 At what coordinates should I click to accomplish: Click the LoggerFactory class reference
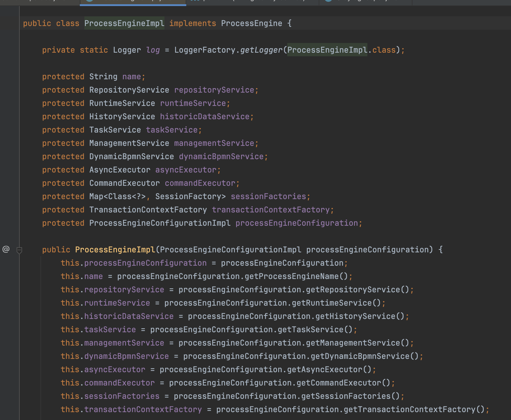(205, 50)
